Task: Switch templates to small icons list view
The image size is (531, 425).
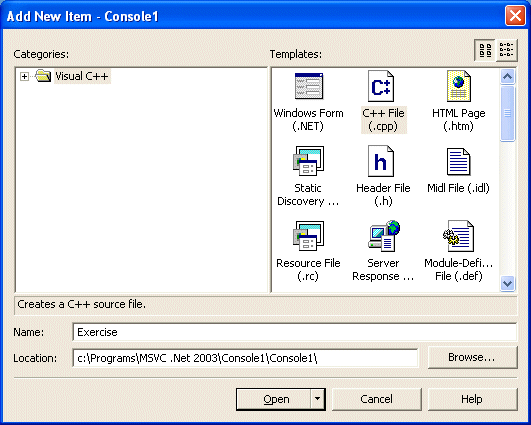Action: click(507, 50)
